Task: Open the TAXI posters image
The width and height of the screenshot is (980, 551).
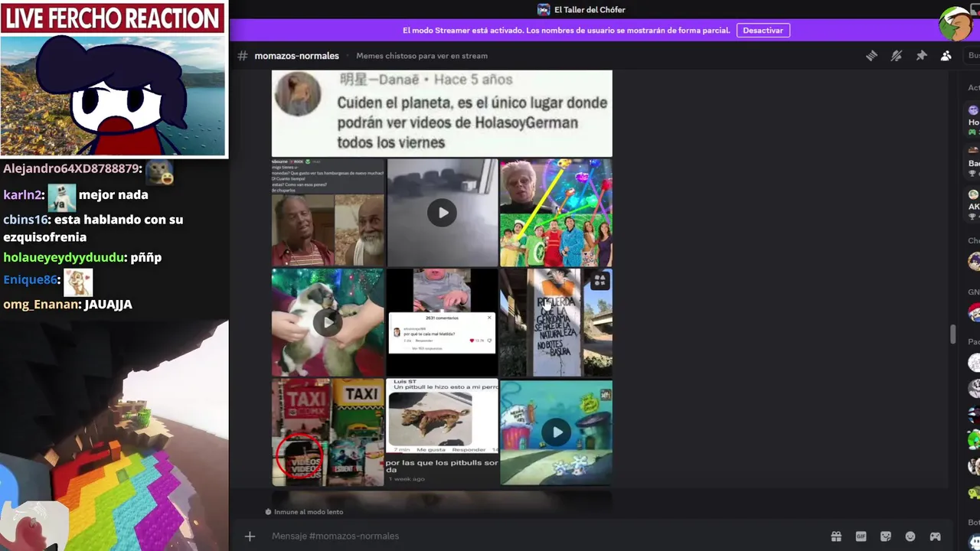Action: 328,432
